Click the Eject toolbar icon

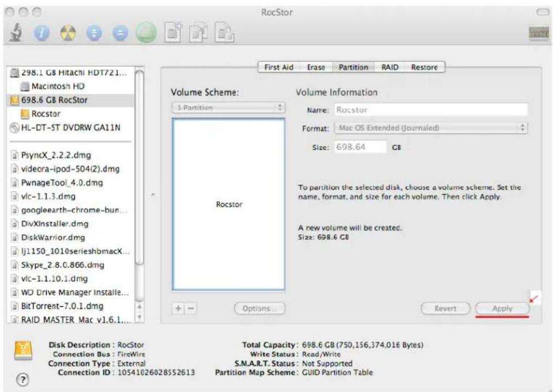[x=120, y=33]
